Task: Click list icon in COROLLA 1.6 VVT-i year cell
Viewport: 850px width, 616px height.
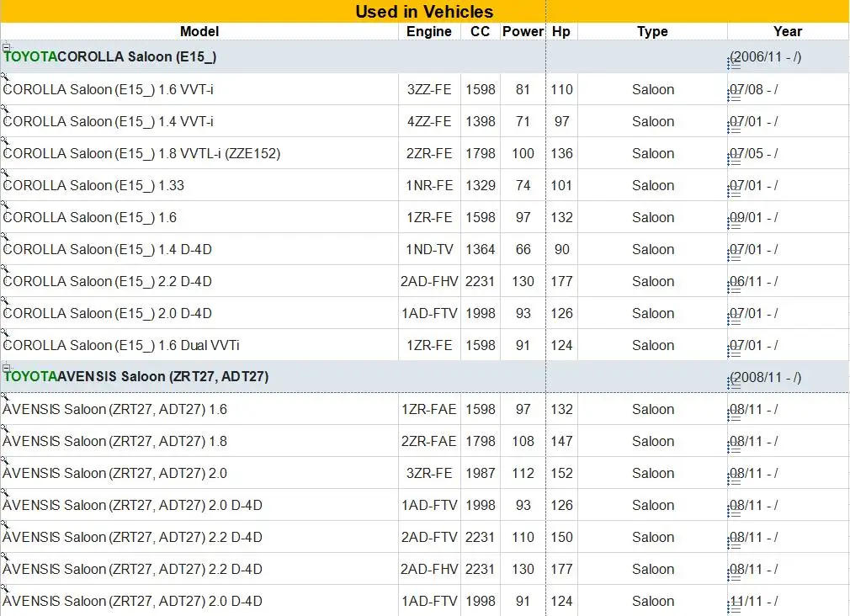Action: coord(734,97)
